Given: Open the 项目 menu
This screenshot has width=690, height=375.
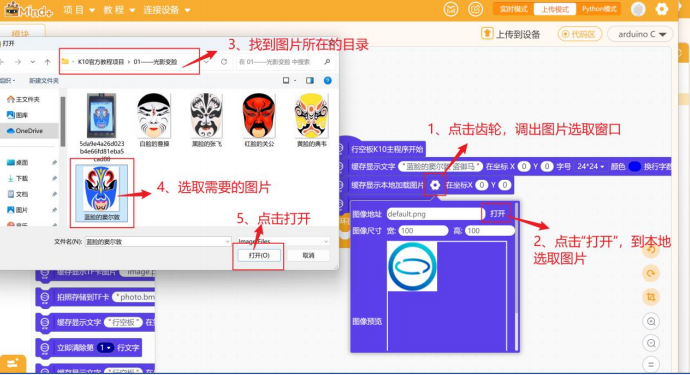Looking at the screenshot, I should (x=79, y=10).
